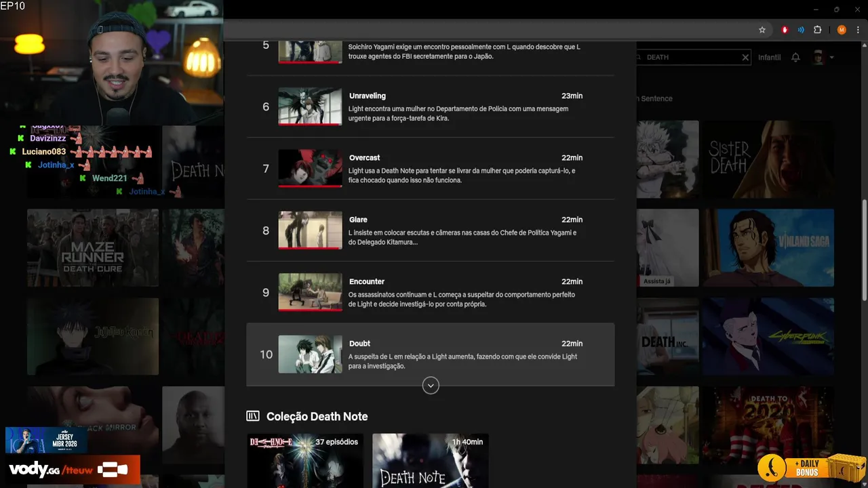Open the 37 episódios Death Note card
Screen dimensions: 868x488
(x=305, y=461)
